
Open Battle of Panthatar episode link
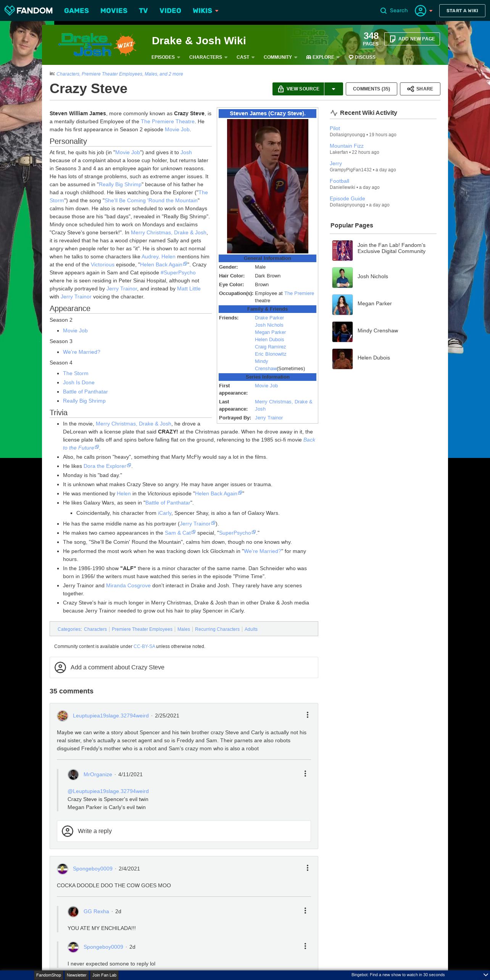85,392
